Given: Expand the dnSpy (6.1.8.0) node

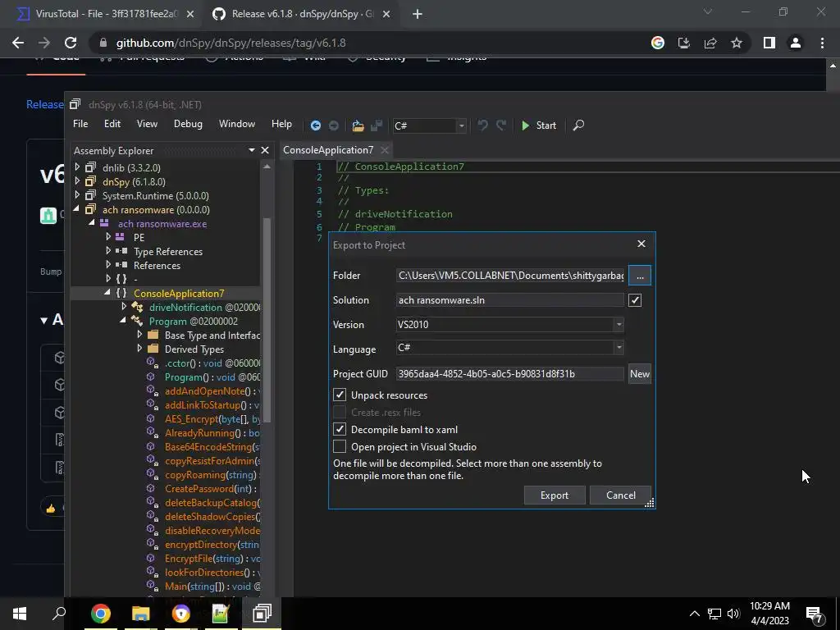Looking at the screenshot, I should click(77, 181).
